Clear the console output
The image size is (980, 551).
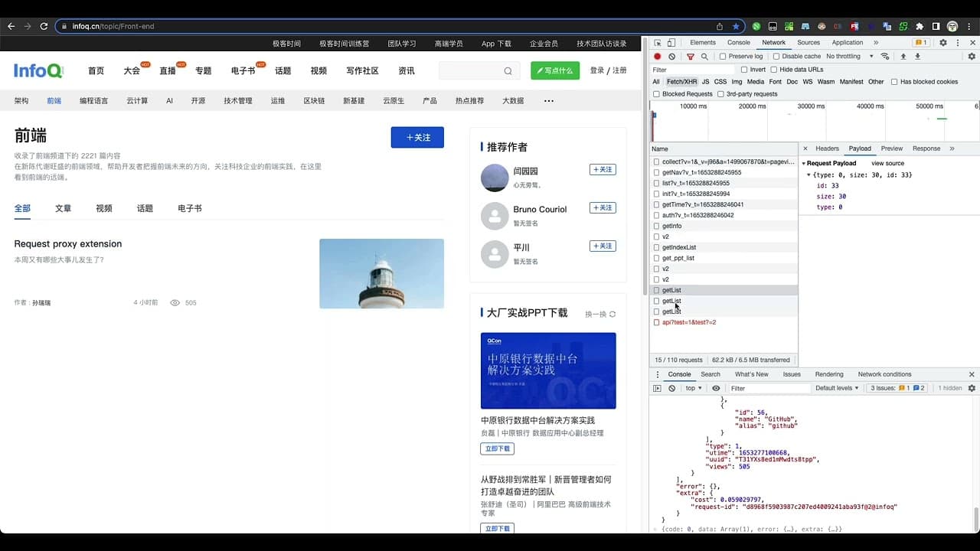click(672, 388)
